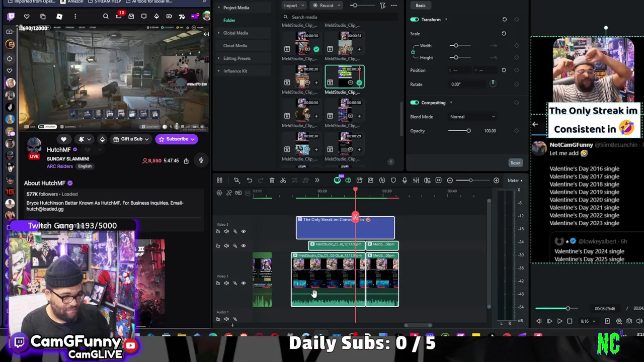644x362 pixels.
Task: Choose the select-arrow tool in timeline toolbar
Action: [236, 180]
